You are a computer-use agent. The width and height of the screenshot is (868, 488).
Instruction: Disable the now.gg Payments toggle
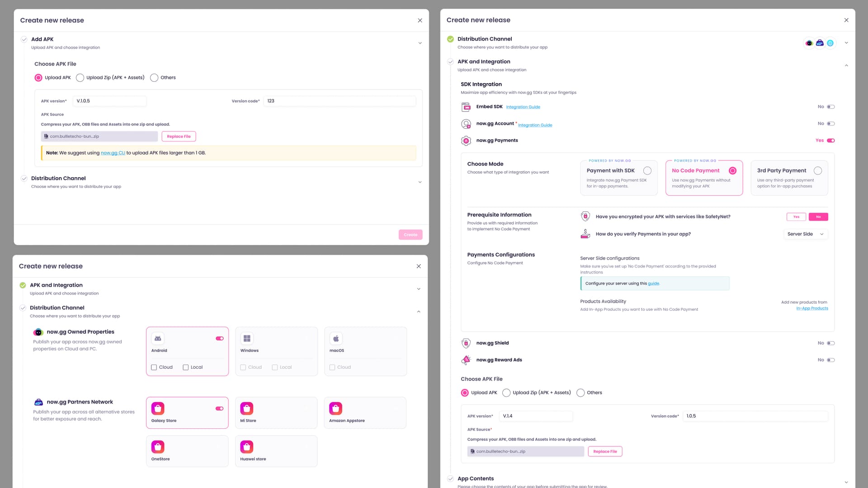pyautogui.click(x=831, y=141)
